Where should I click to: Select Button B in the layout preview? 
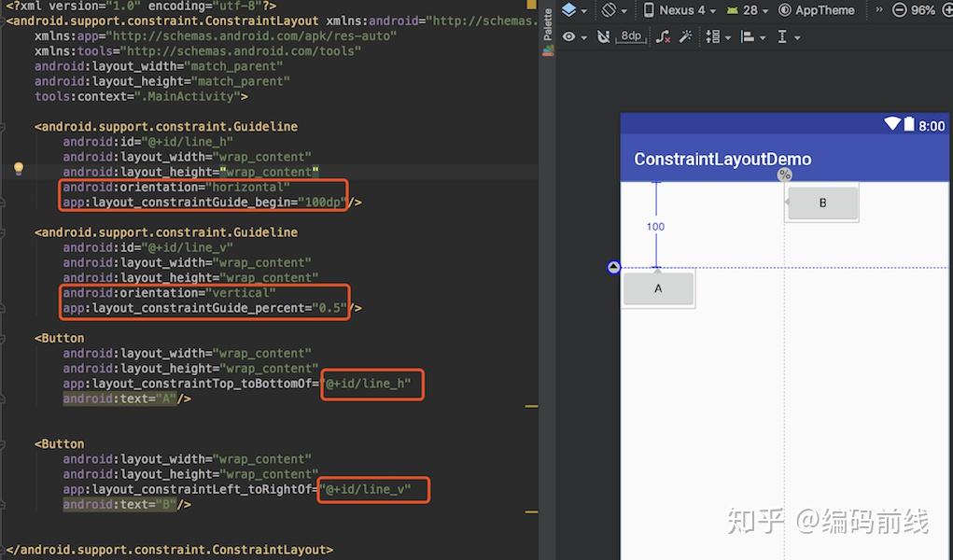click(x=822, y=202)
